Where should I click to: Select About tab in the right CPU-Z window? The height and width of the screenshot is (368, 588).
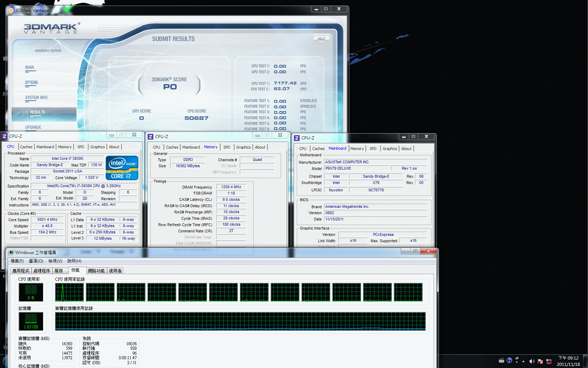click(406, 149)
